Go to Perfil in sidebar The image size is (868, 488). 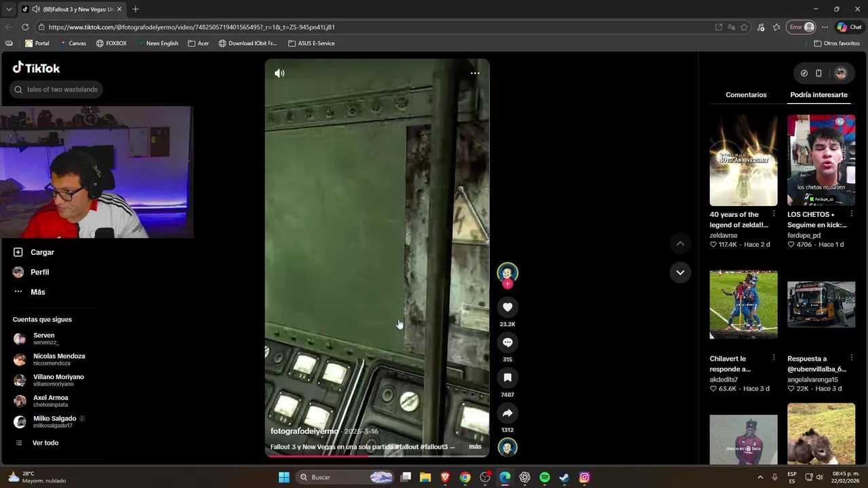coord(31,272)
